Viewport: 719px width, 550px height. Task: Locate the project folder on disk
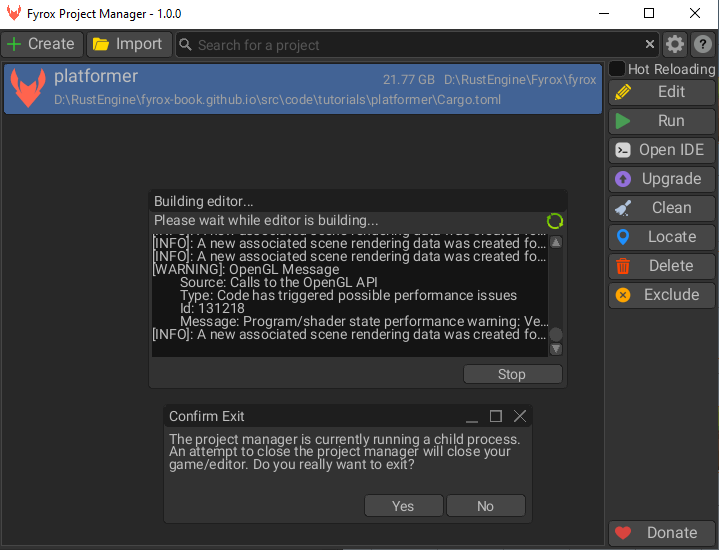662,237
